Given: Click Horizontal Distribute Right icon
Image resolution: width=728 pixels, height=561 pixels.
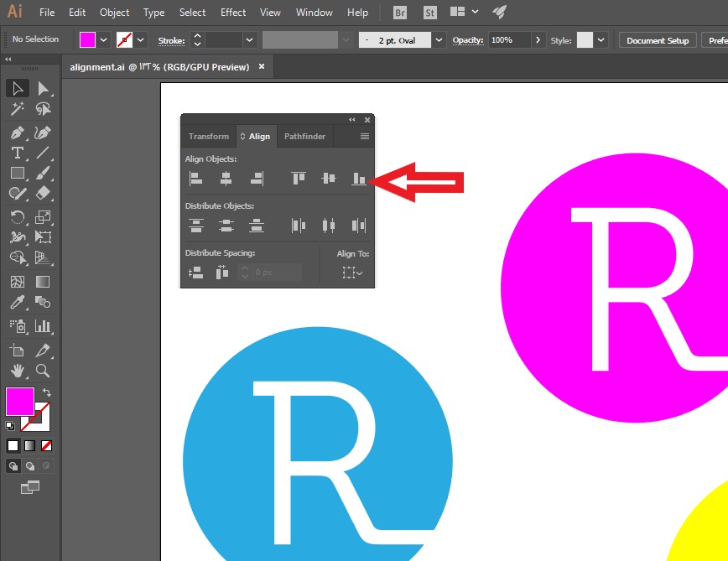Looking at the screenshot, I should click(358, 226).
